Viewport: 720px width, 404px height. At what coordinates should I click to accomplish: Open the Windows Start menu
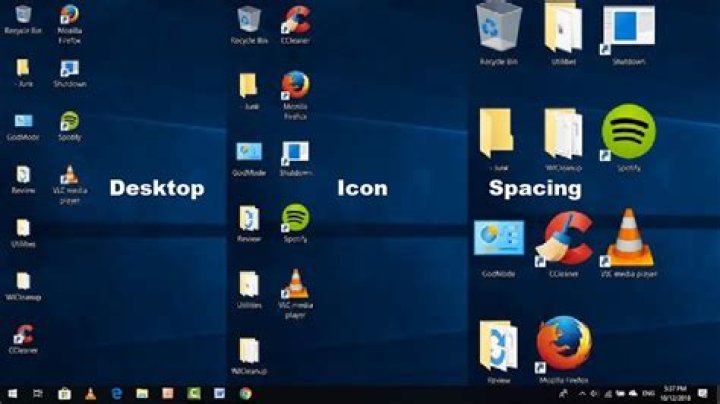coord(12,394)
